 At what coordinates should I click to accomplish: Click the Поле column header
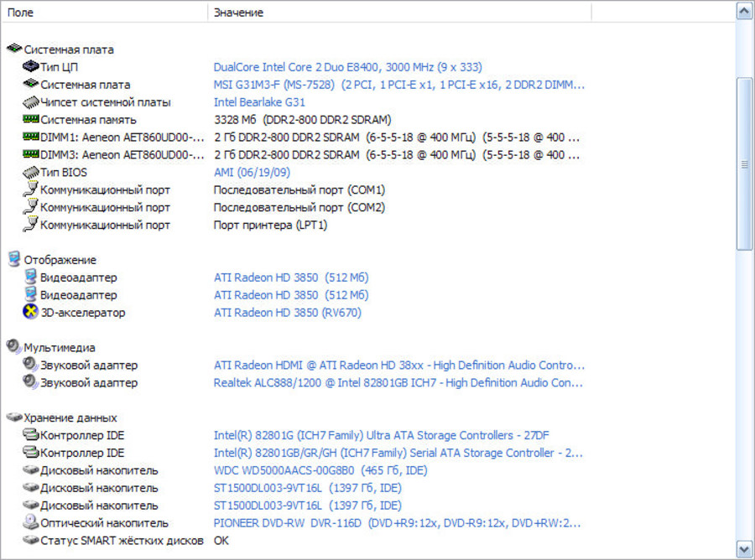pyautogui.click(x=105, y=12)
